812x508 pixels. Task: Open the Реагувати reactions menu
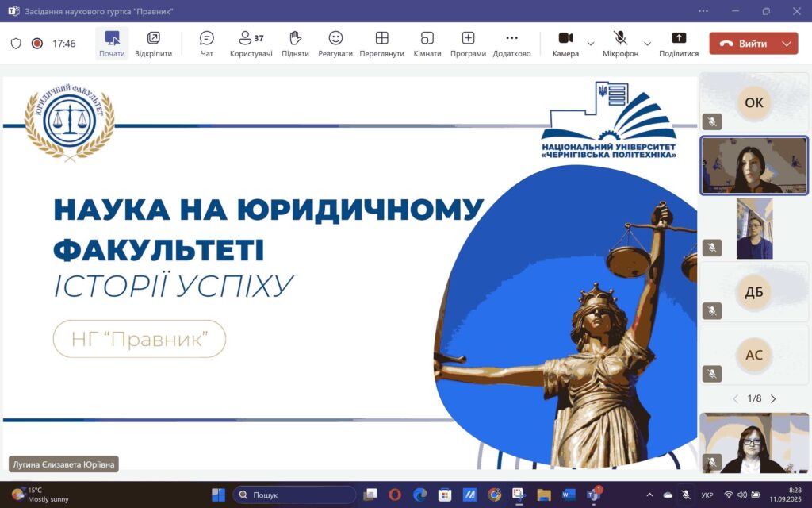(335, 44)
